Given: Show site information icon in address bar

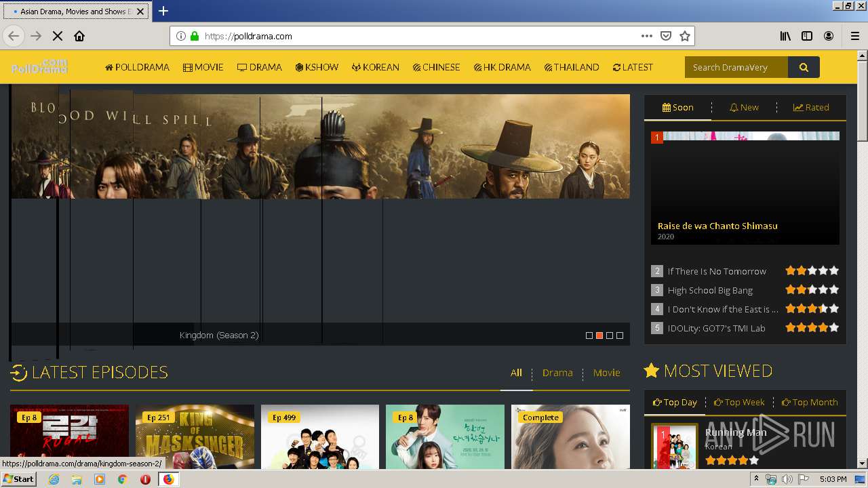Looking at the screenshot, I should point(181,36).
